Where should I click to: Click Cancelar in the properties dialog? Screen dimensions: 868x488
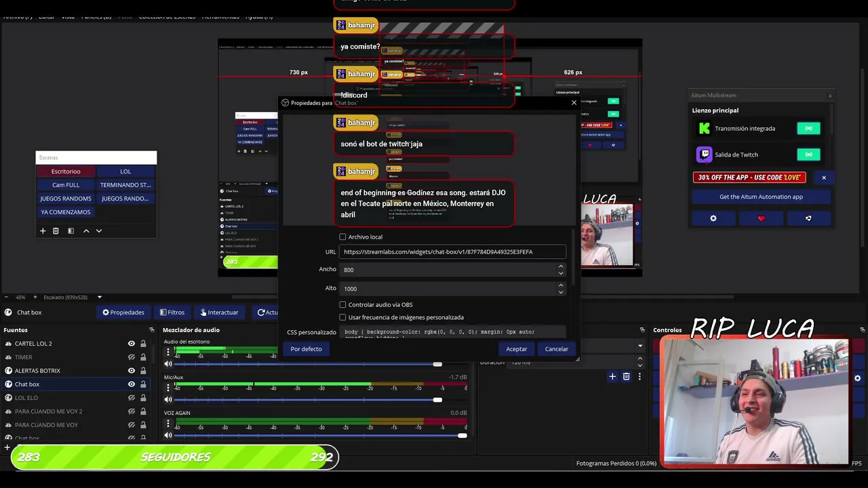pyautogui.click(x=557, y=349)
